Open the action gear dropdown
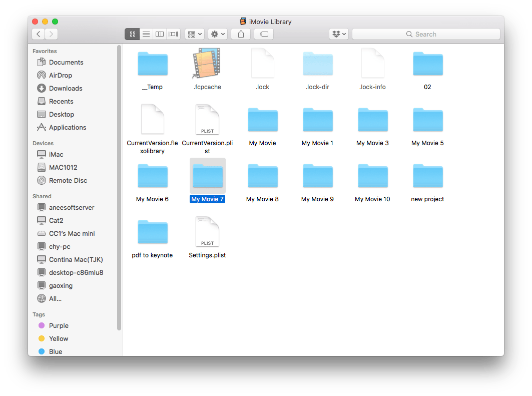The height and width of the screenshot is (396, 532). click(x=217, y=34)
